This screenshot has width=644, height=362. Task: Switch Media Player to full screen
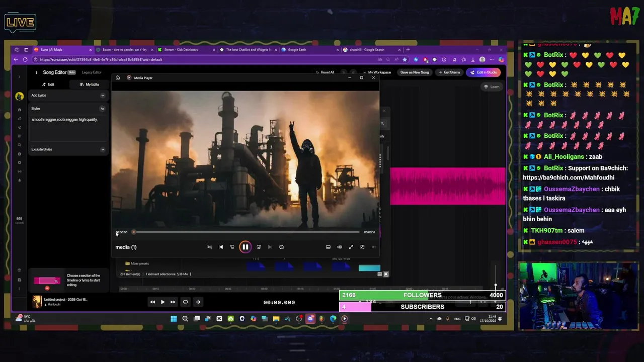tap(351, 247)
